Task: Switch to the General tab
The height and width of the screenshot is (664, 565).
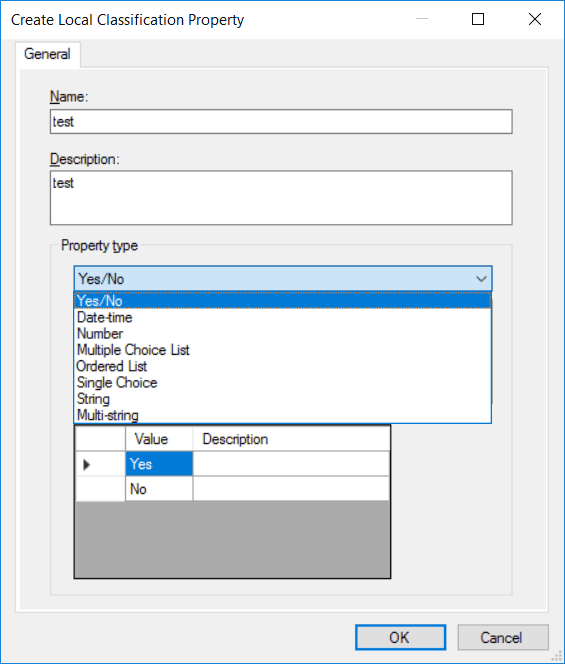Action: [x=47, y=54]
